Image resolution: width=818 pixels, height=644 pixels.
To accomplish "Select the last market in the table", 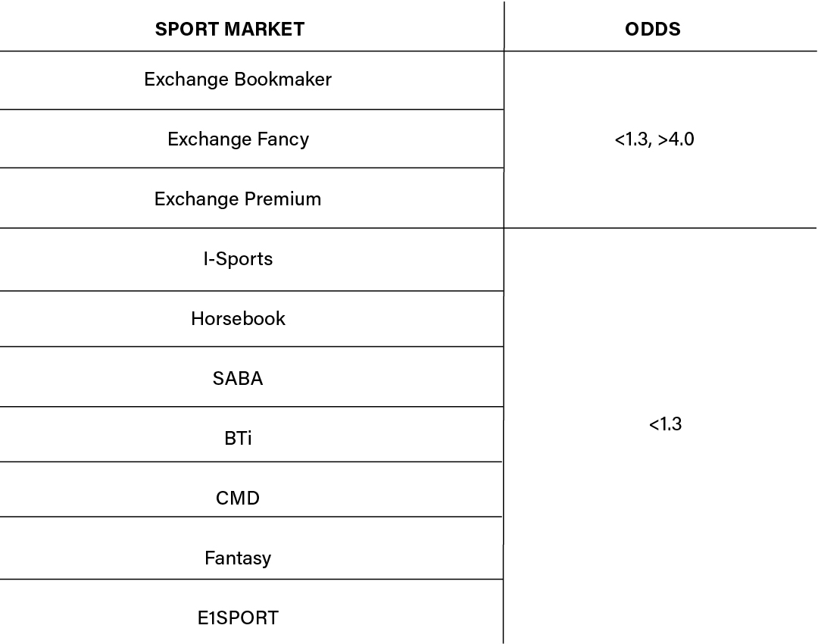I will (238, 618).
